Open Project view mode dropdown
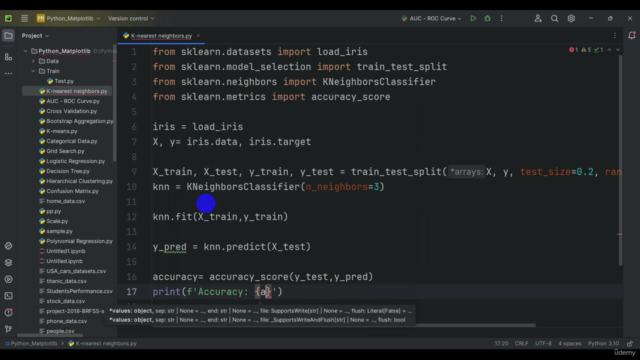640x360 pixels. tap(35, 36)
